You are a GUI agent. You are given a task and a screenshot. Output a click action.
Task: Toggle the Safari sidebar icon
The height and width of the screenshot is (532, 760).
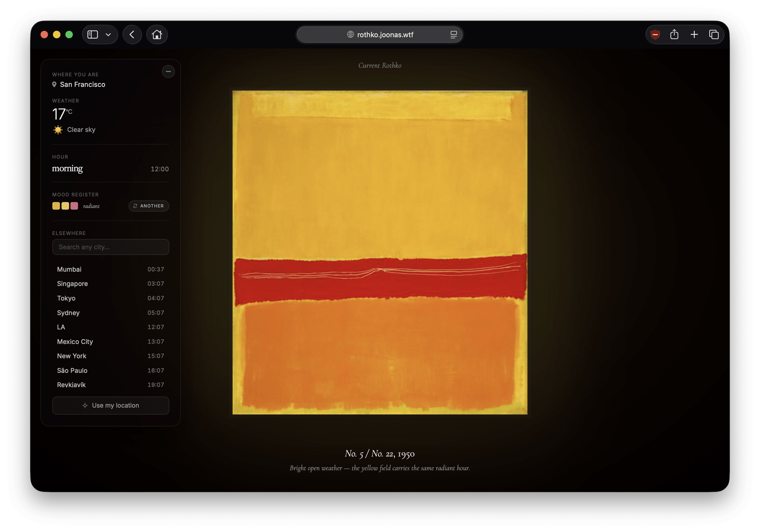click(93, 35)
